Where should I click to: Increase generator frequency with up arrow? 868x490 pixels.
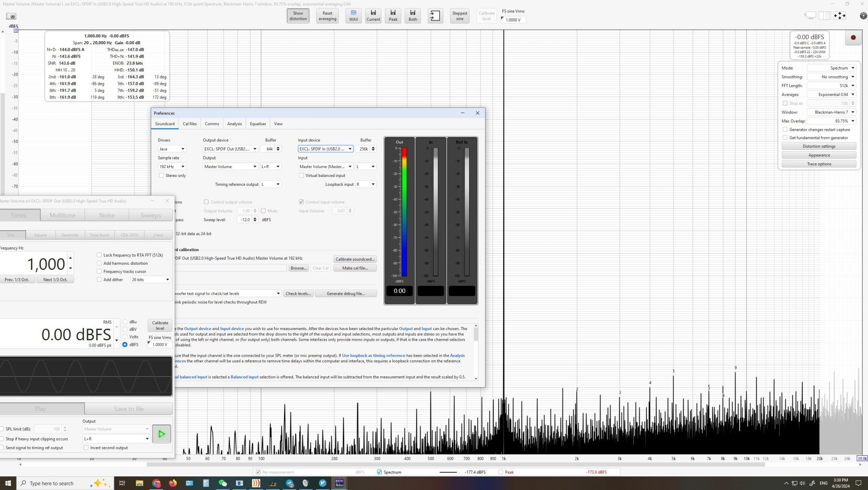click(70, 258)
